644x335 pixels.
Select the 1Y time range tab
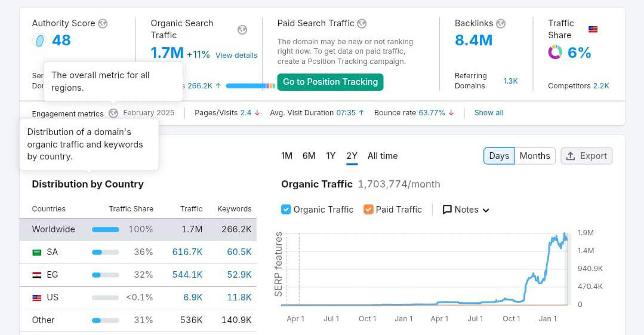click(x=331, y=156)
